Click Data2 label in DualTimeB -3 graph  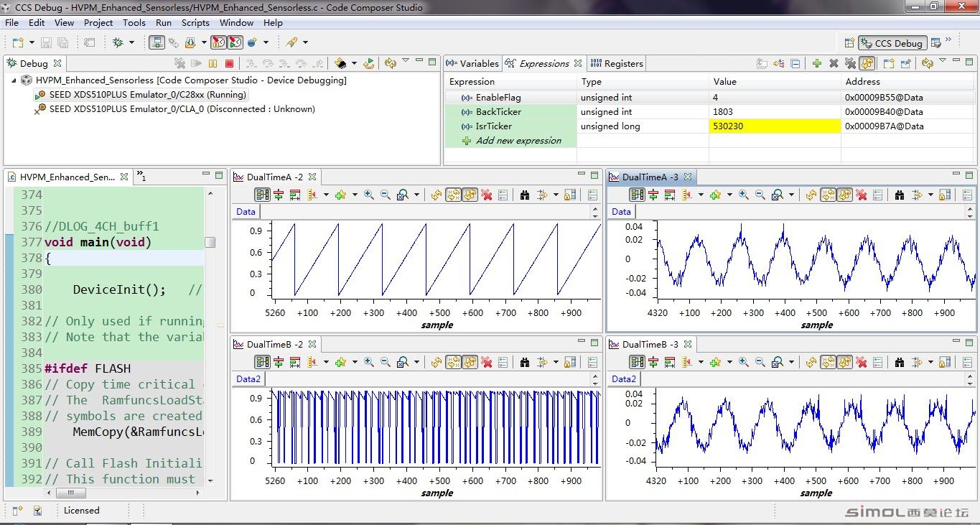pos(623,378)
